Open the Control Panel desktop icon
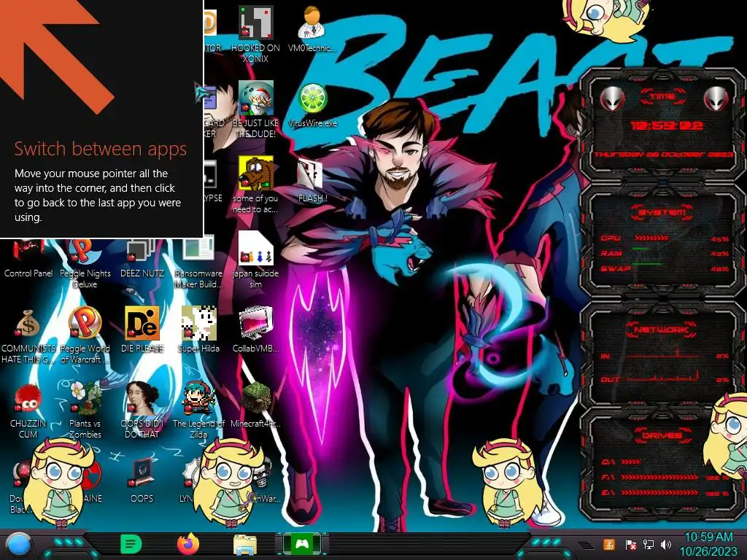The image size is (747, 560). pyautogui.click(x=28, y=259)
